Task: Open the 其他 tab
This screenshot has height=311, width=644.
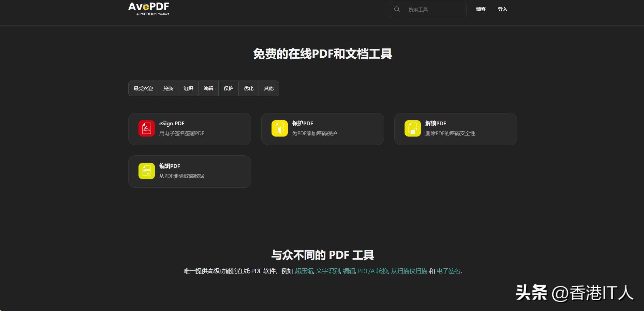Action: [269, 88]
